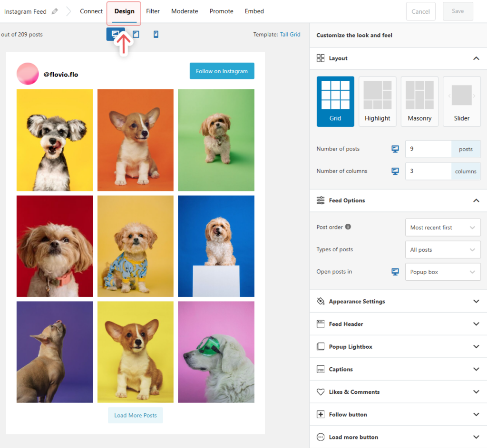Pick the Masonry layout
The height and width of the screenshot is (448, 487).
[x=419, y=101]
